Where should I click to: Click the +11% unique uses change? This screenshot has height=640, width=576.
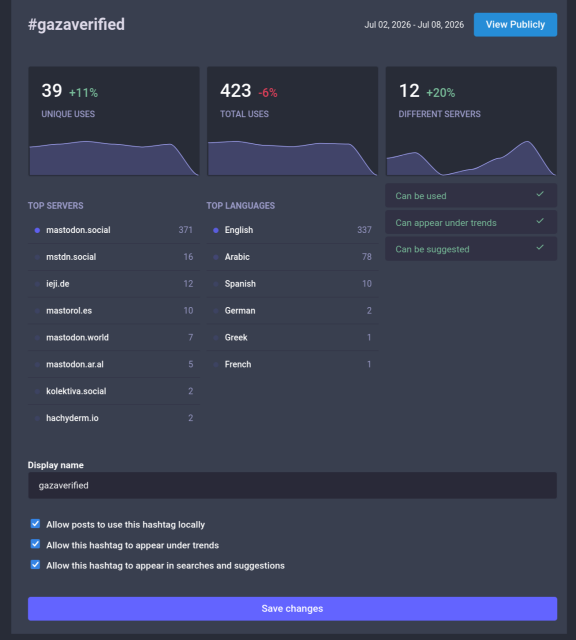(x=83, y=93)
